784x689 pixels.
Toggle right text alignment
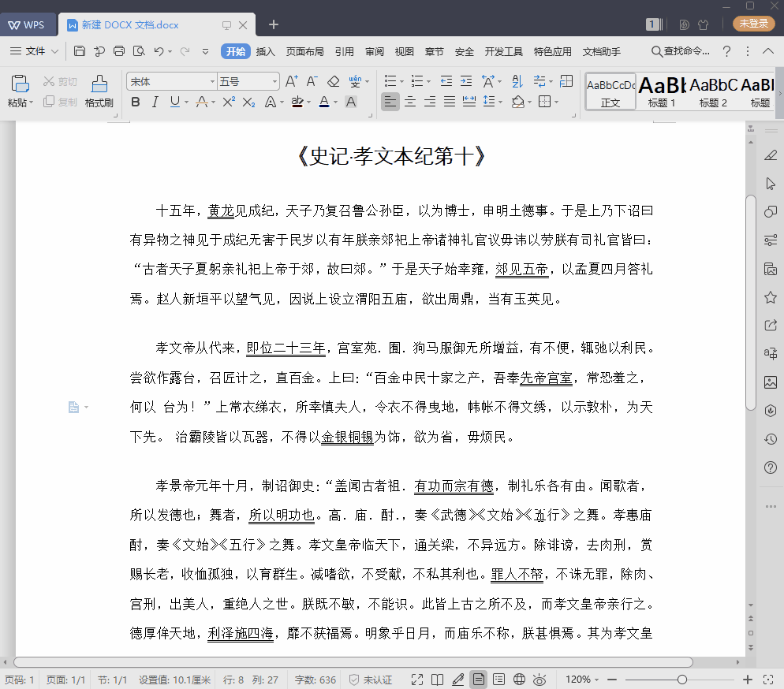tap(430, 102)
